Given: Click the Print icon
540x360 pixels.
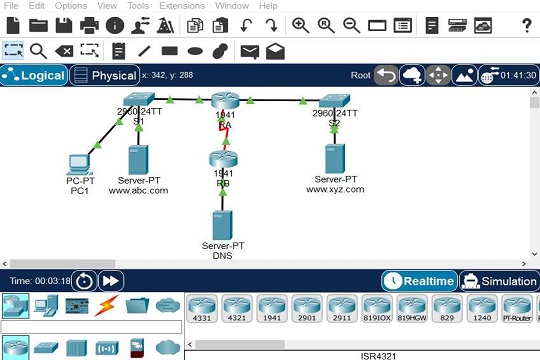Looking at the screenshot, I should pos(89,25).
